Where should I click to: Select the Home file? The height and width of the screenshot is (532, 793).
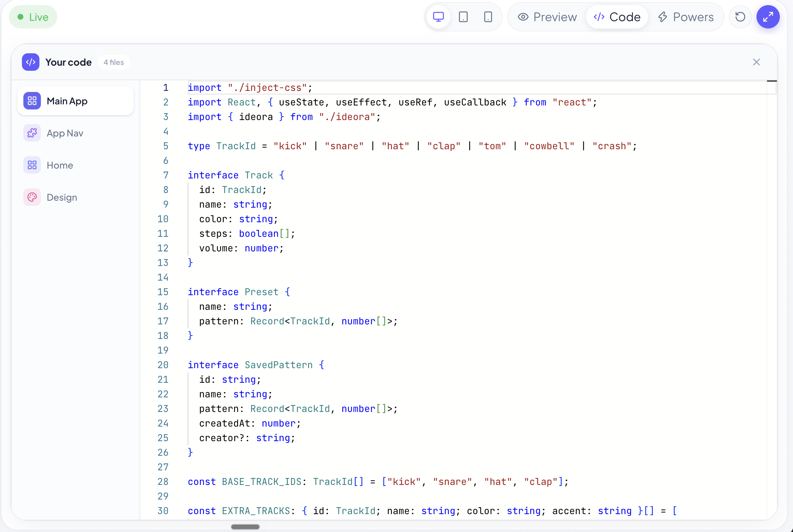tap(76, 165)
